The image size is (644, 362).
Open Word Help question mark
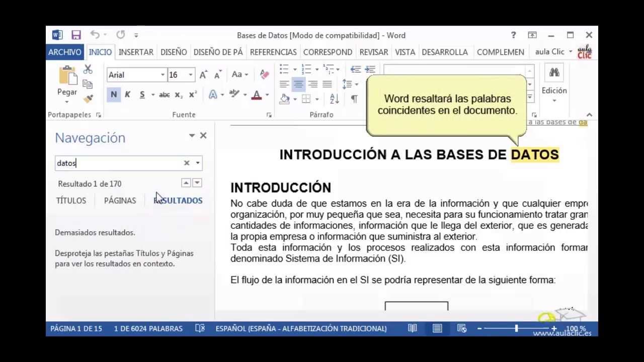click(x=513, y=35)
